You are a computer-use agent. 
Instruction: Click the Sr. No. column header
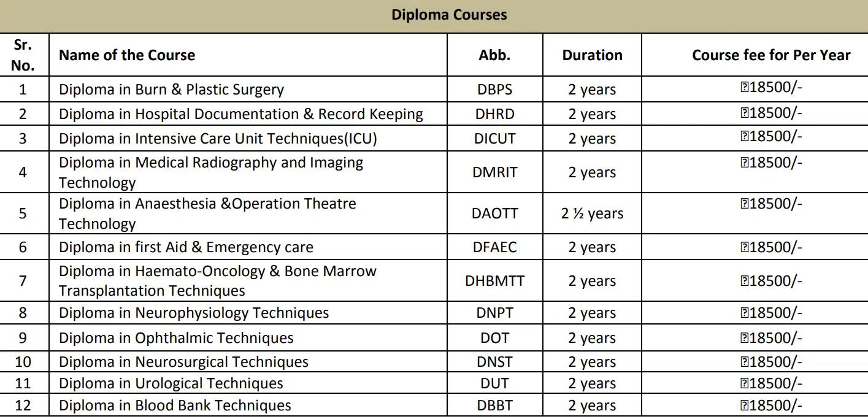click(23, 55)
